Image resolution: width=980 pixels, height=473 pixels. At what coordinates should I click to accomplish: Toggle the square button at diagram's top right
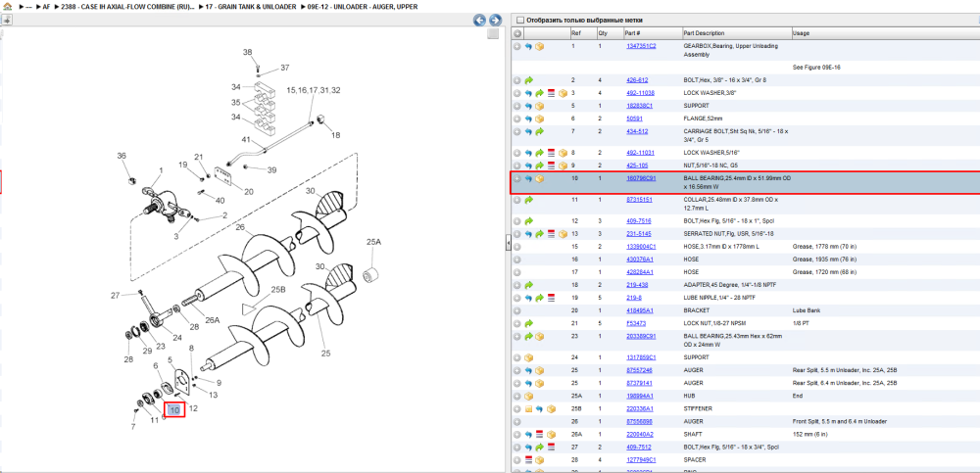(x=493, y=33)
